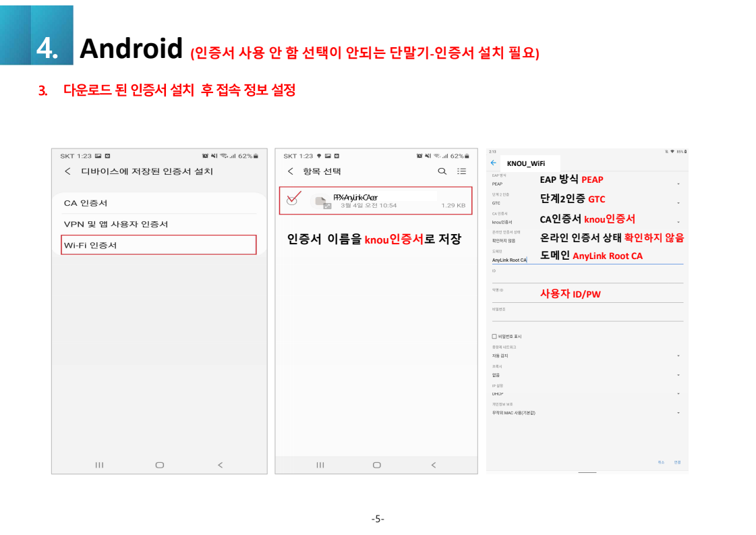This screenshot has width=756, height=535.
Task: Switch list view in 항목 선택 screen
Action: point(461,171)
